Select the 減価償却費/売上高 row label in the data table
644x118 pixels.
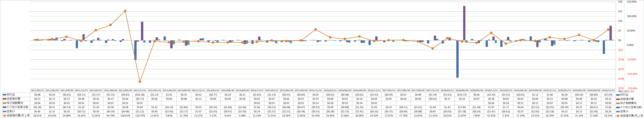[18, 116]
